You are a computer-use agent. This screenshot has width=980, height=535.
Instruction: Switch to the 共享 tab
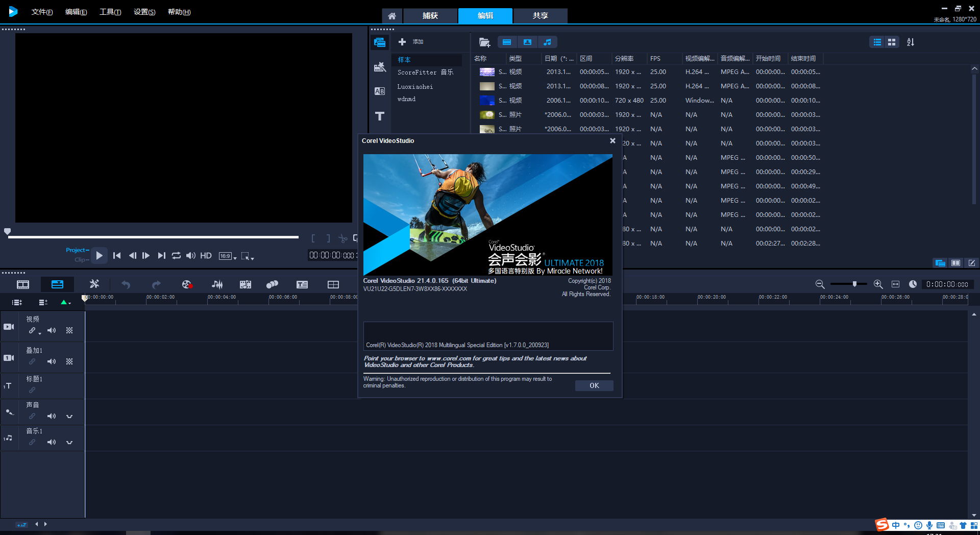point(541,16)
